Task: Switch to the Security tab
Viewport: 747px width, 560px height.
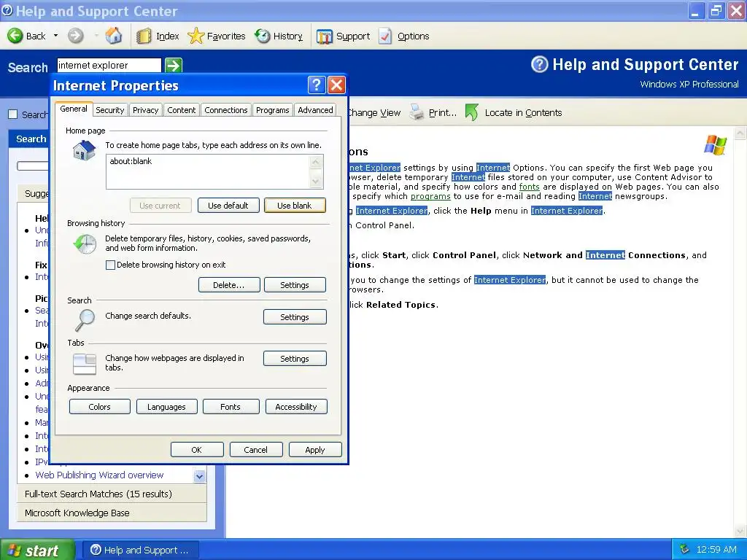Action: [109, 110]
